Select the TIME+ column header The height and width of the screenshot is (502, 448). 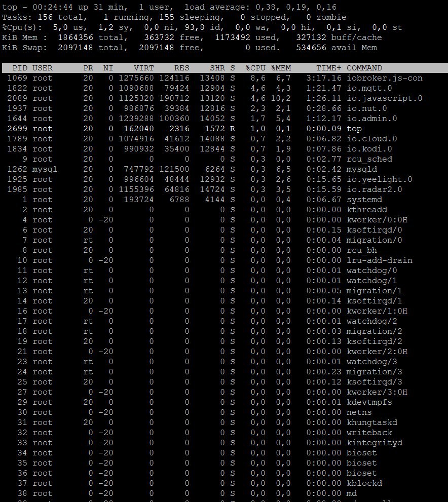tap(329, 68)
